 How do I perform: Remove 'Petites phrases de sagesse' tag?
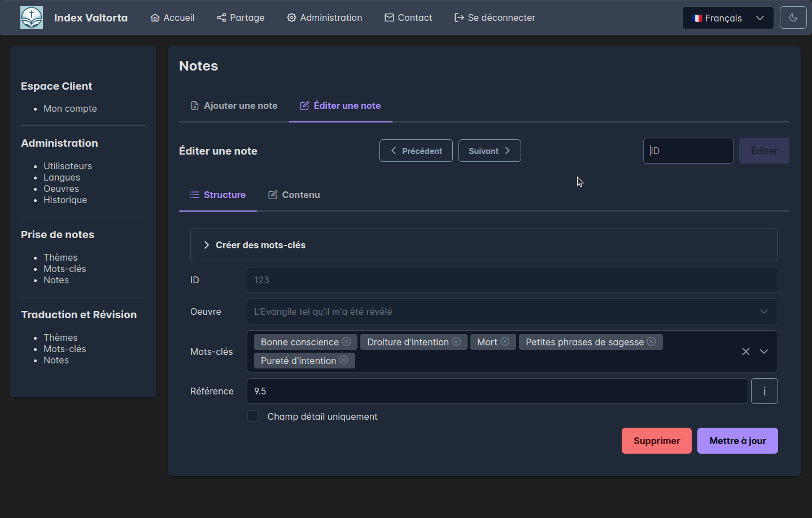pyautogui.click(x=651, y=342)
